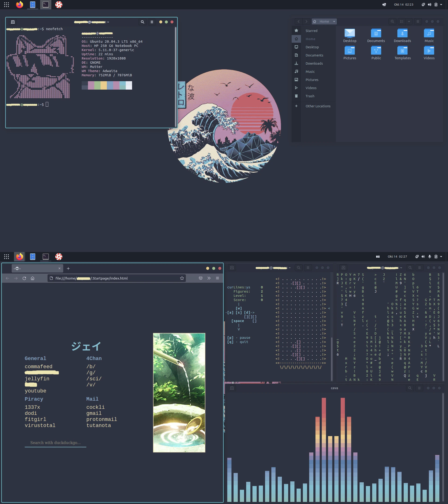Screen dimensions: 448x504
Task: Click the Firefox address bar
Action: (x=116, y=278)
